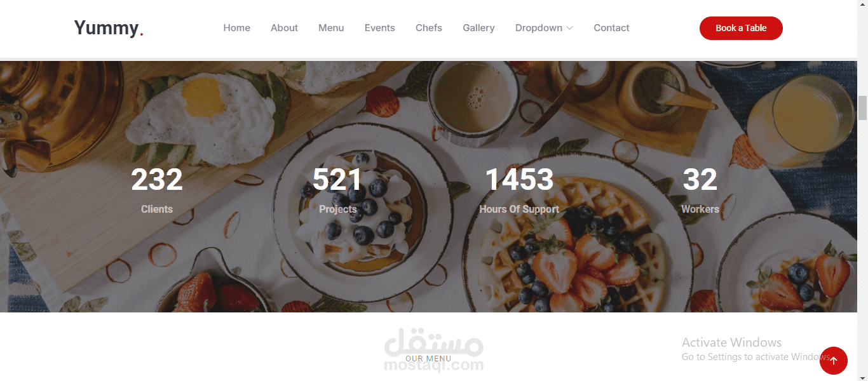Click the scroll-to-top arrow button
The image size is (868, 381).
pos(833,361)
